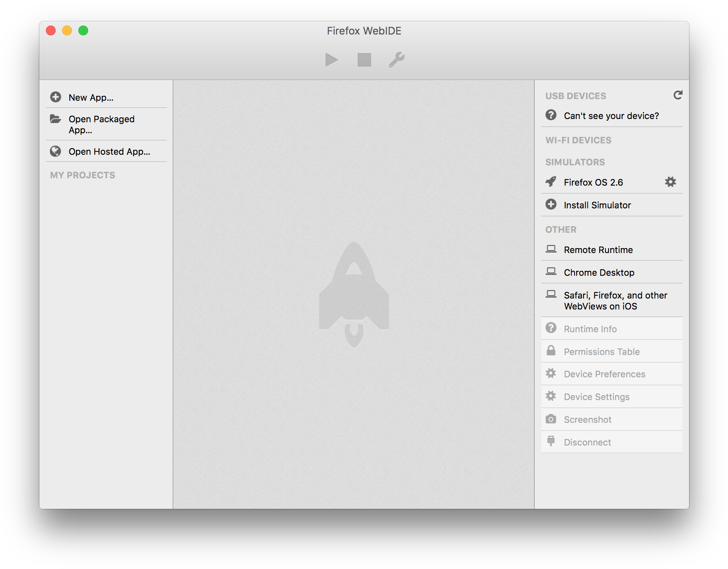This screenshot has height=569, width=728.
Task: Click the plus icon beside Install Simulator
Action: (551, 204)
